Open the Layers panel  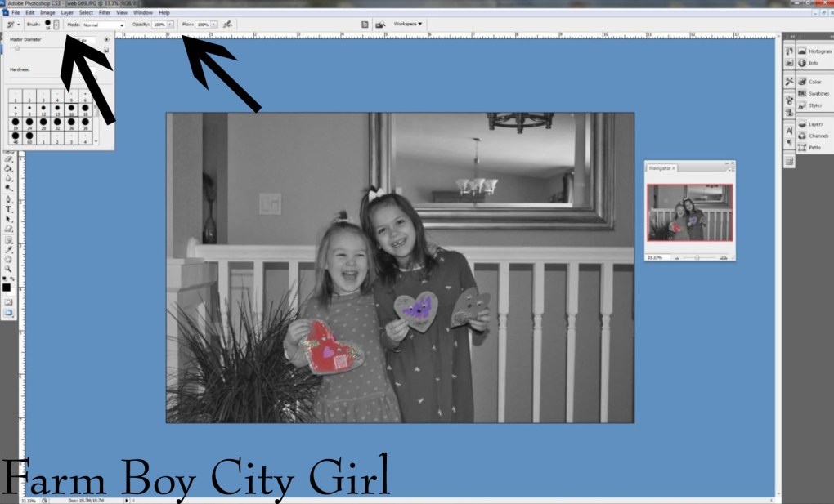tap(815, 124)
